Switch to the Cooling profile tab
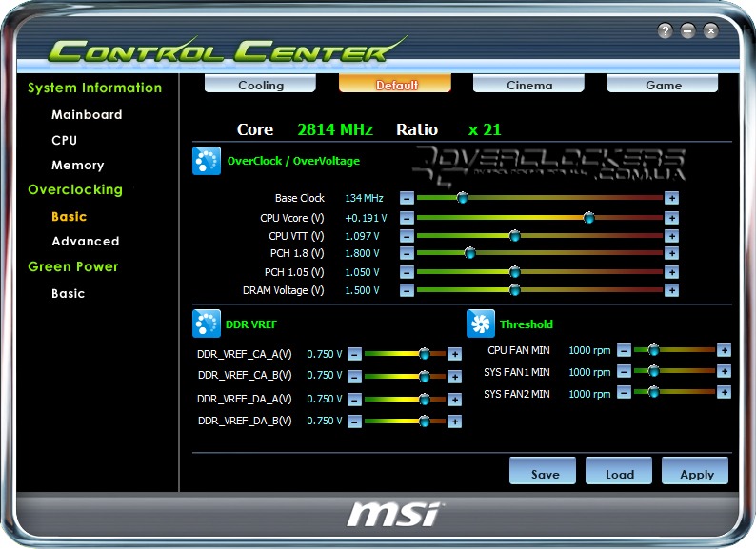The height and width of the screenshot is (549, 756). tap(260, 84)
